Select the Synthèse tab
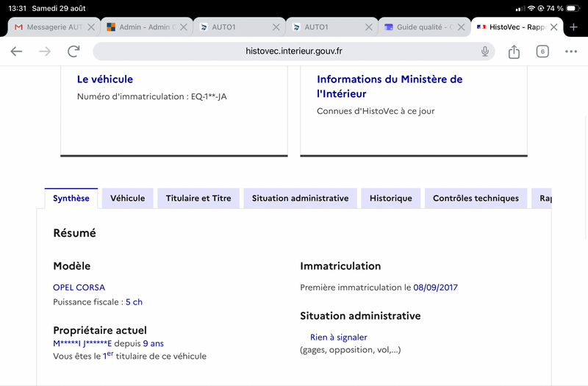 coord(71,198)
